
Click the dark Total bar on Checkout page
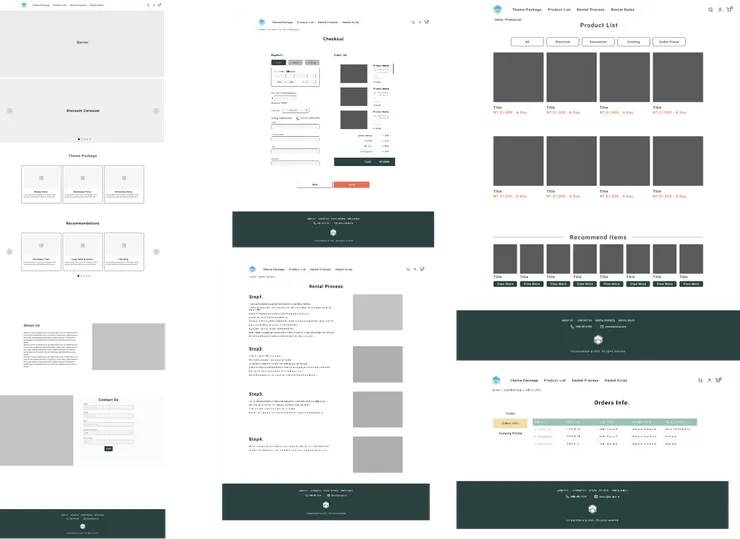[364, 162]
